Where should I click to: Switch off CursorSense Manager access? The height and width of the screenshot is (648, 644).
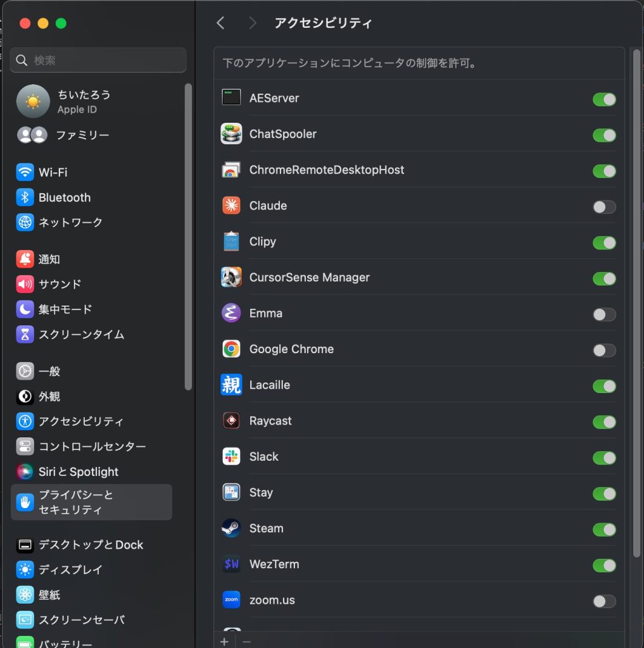[604, 279]
